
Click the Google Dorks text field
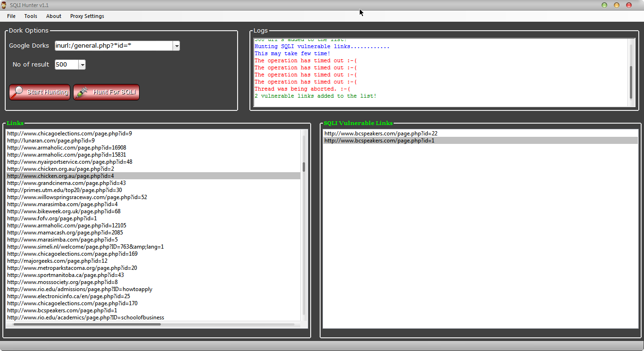tap(113, 46)
